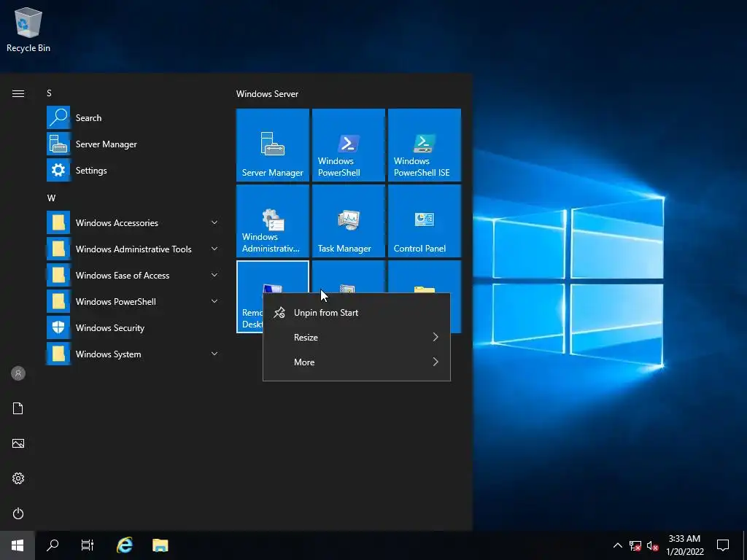Open the Windows PowerShell ISE tile
The width and height of the screenshot is (747, 560).
click(424, 145)
